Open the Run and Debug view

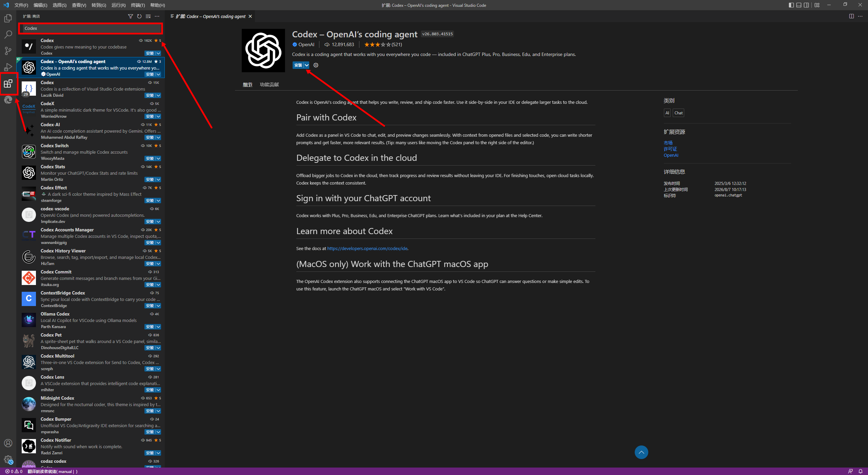[8, 67]
